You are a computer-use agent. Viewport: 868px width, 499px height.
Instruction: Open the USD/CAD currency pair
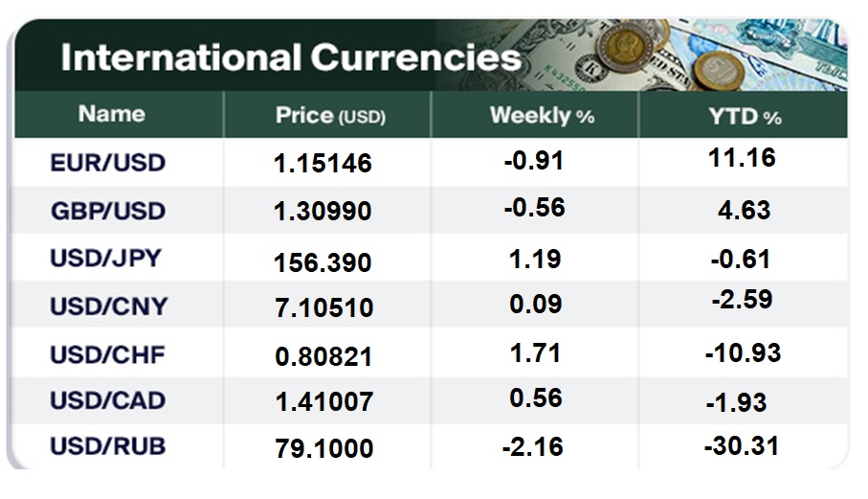pos(108,400)
